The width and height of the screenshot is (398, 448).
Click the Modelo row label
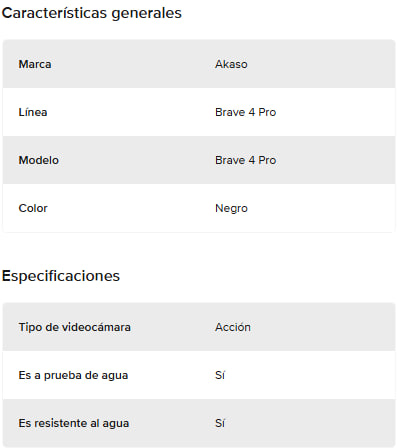point(39,160)
